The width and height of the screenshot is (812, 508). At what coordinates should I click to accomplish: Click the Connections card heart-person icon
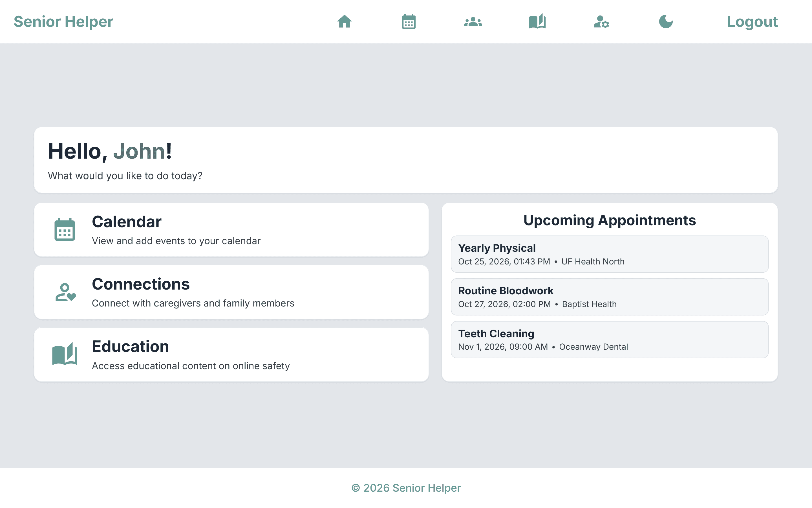pos(65,292)
